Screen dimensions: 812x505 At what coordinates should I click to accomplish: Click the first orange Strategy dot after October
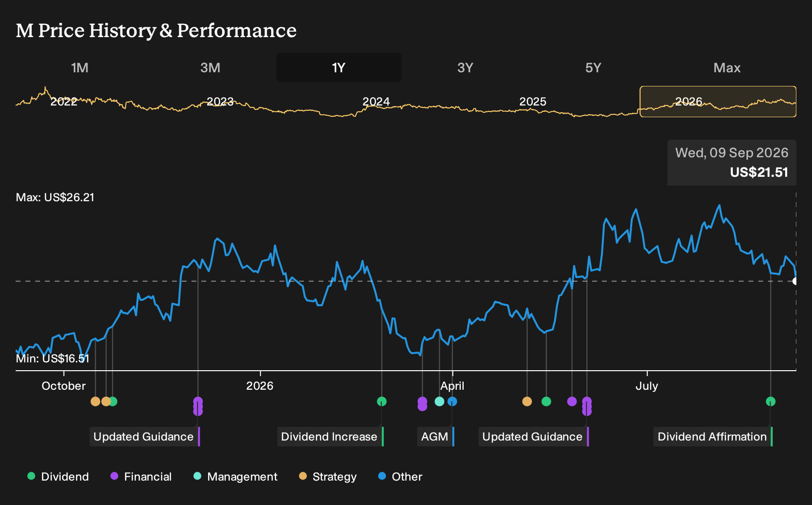tap(95, 401)
